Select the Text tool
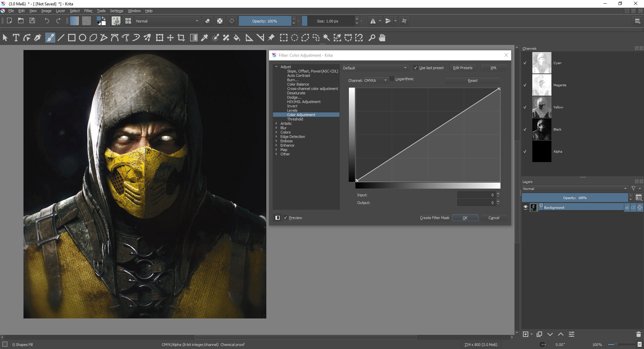 pos(16,38)
